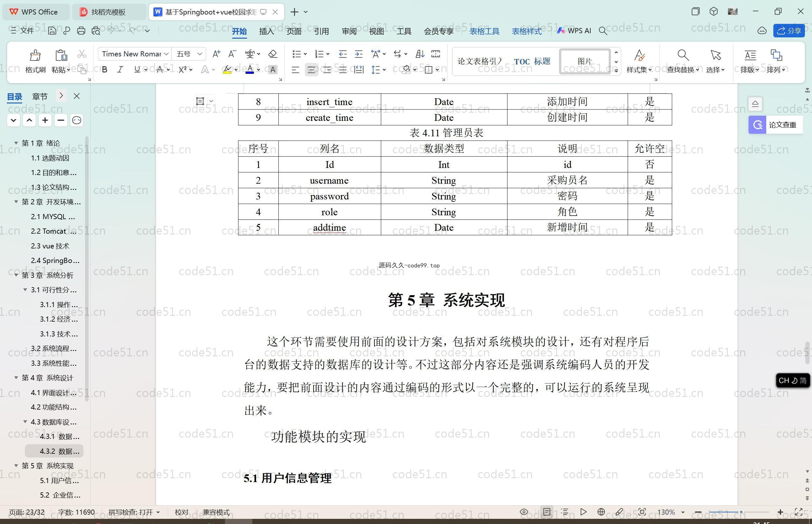Toggle eye-protection mode eye icon
The image size is (812, 524).
(524, 512)
